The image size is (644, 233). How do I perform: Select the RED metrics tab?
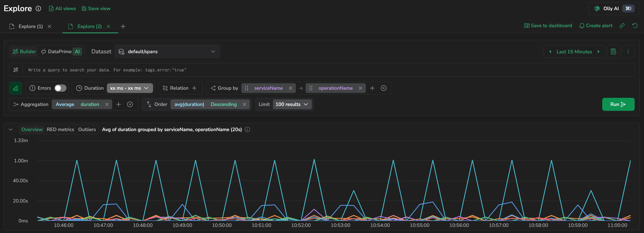click(60, 129)
